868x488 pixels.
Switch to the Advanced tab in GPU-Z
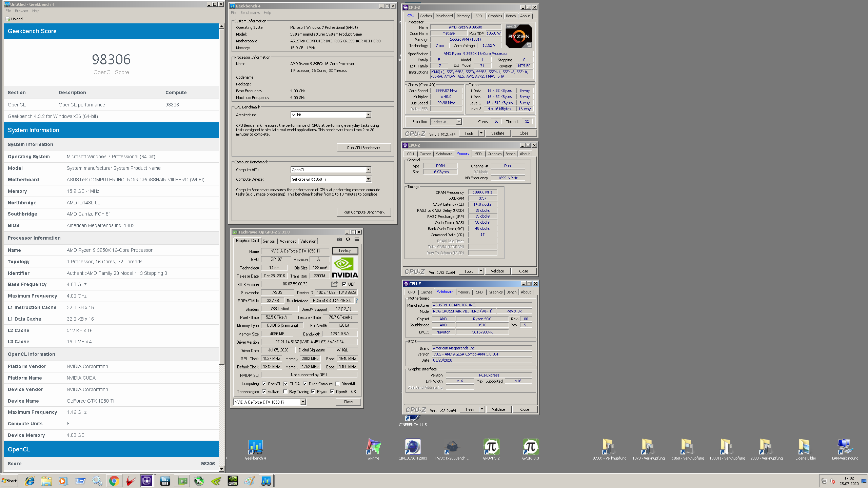[x=288, y=241]
